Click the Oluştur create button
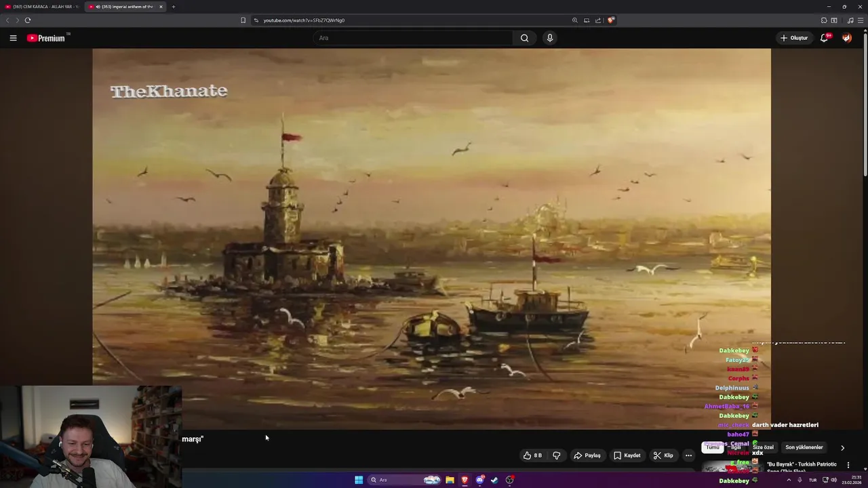This screenshot has width=868, height=488. [794, 38]
